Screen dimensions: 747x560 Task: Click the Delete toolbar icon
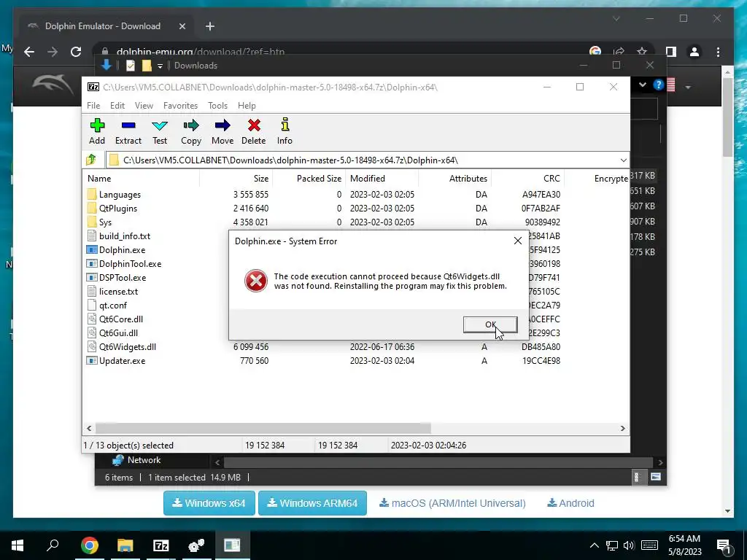pyautogui.click(x=253, y=131)
